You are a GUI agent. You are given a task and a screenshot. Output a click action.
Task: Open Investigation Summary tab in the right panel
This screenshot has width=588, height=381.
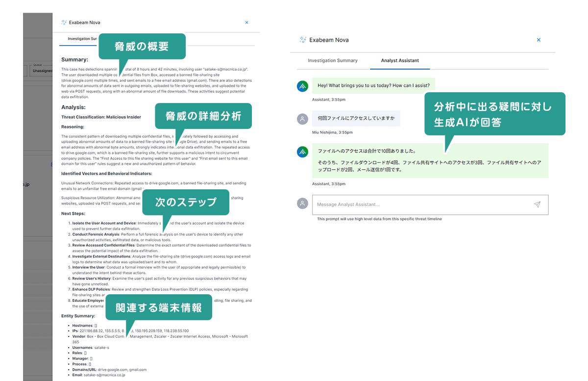click(332, 60)
